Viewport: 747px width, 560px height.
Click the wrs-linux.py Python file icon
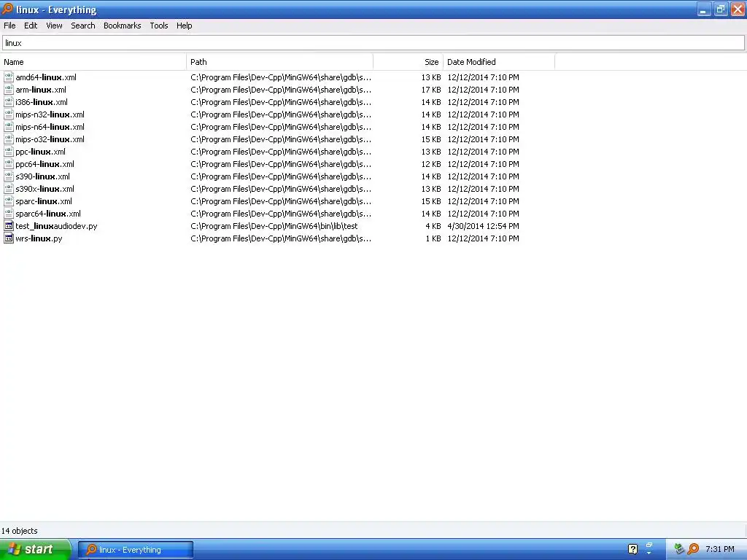pos(9,238)
